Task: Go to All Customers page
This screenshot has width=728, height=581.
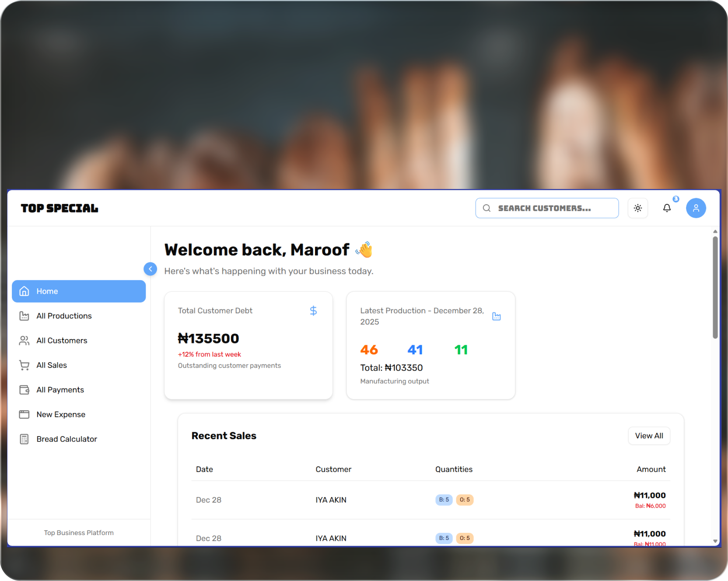Action: 62,340
